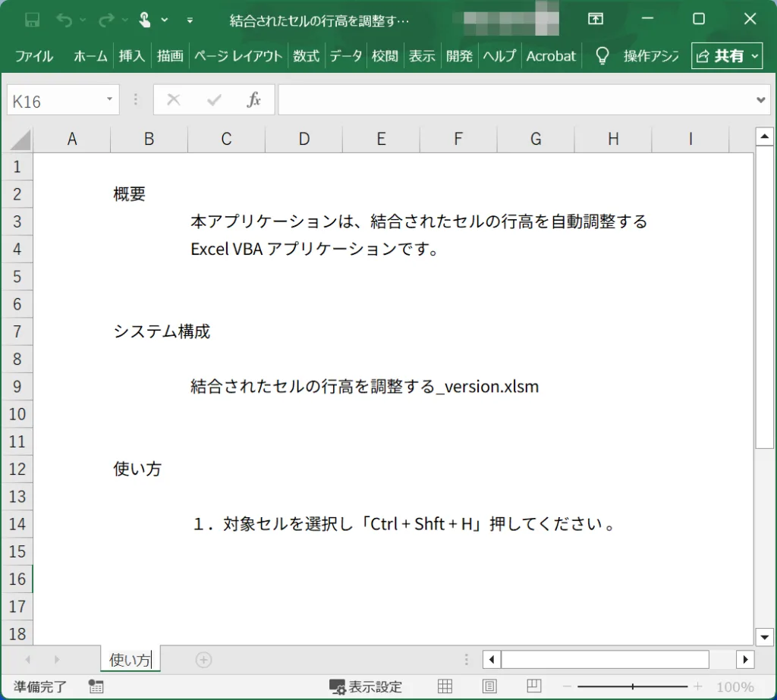Click the select-all corner triangle
Viewport: 777px width, 700px height.
point(20,140)
